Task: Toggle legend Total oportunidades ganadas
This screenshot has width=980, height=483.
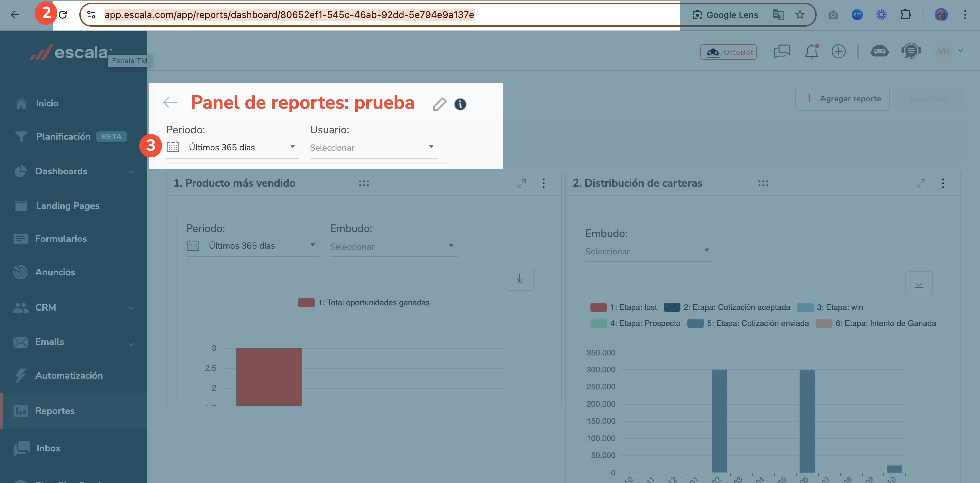Action: (364, 303)
